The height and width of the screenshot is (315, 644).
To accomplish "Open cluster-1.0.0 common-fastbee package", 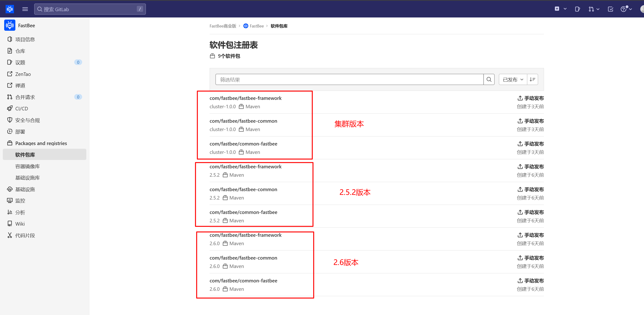I will click(243, 144).
